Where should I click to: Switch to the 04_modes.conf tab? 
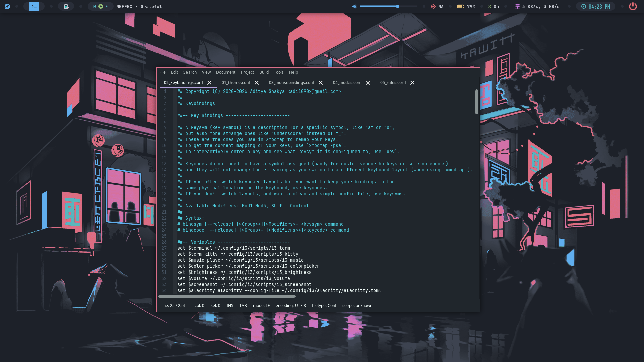pyautogui.click(x=347, y=82)
